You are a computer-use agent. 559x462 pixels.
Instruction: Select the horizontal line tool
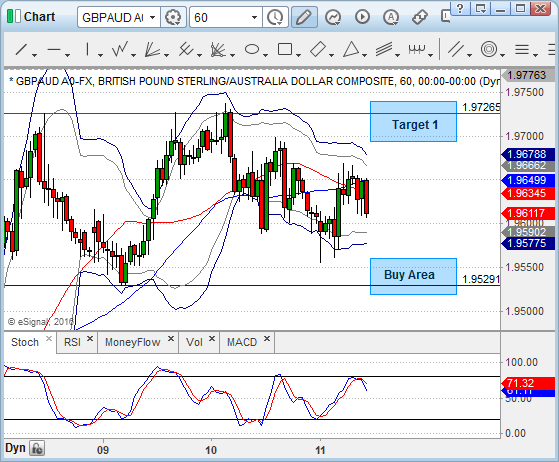[54, 49]
